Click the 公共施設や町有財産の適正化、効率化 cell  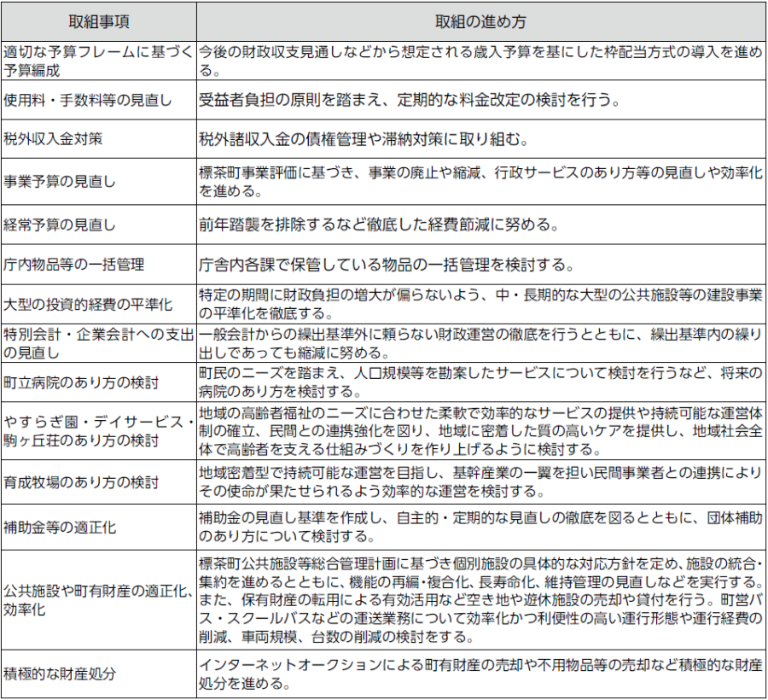point(98,600)
